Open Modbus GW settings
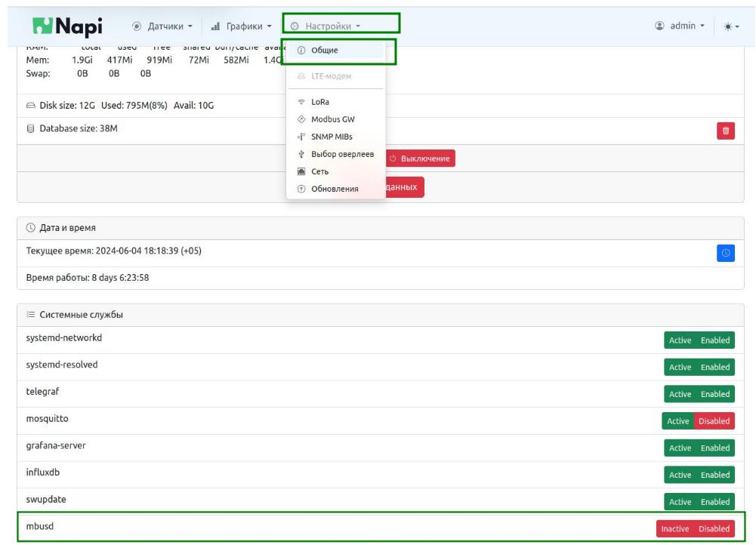 (332, 119)
